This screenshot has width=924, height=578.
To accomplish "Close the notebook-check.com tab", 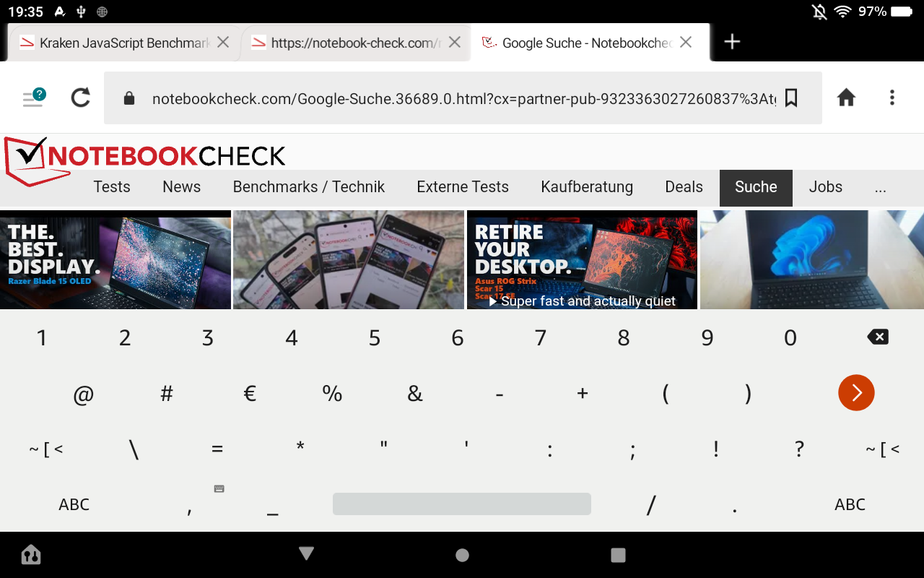I will click(455, 42).
